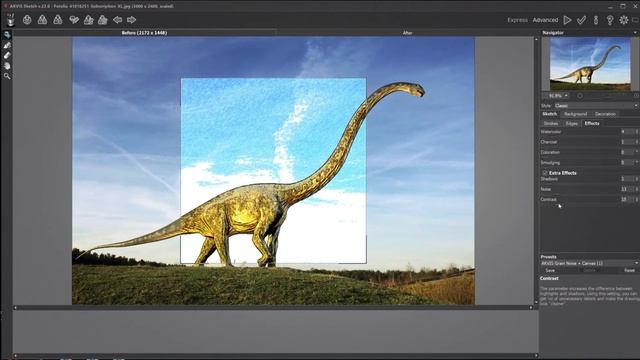Click the AKVIS brush cup logo icon
Viewport: 640px width, 360px height.
tap(10, 20)
